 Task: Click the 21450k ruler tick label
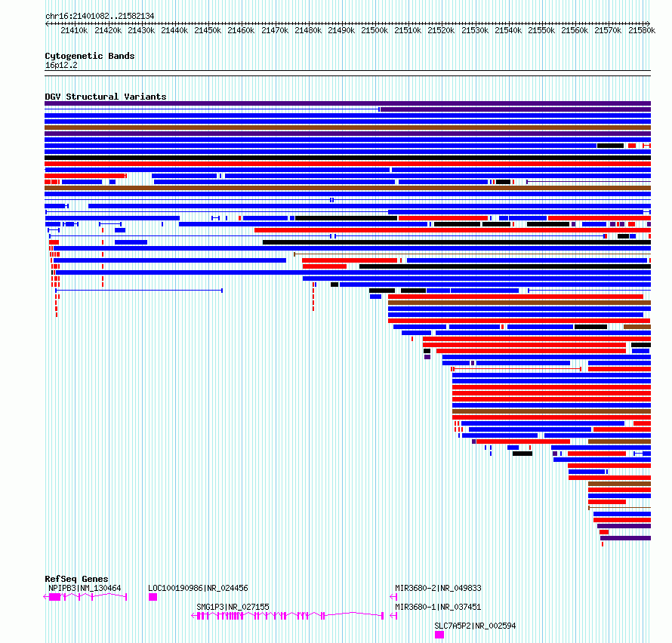coord(208,30)
